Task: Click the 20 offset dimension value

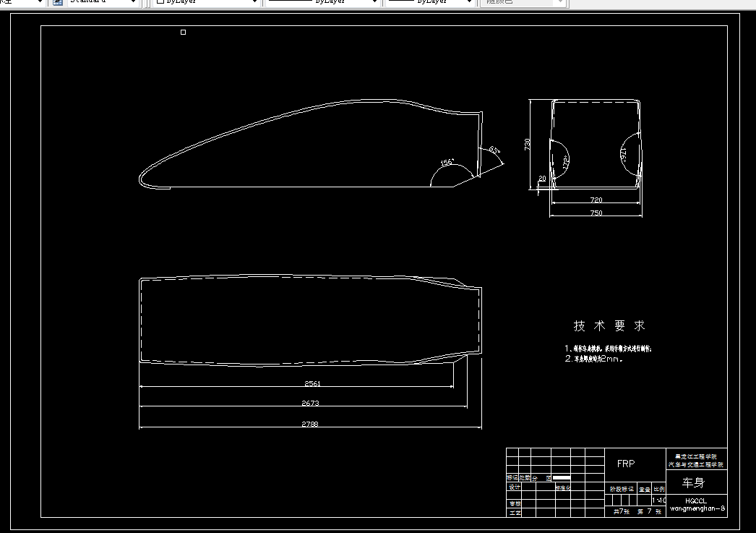Action: pos(542,179)
